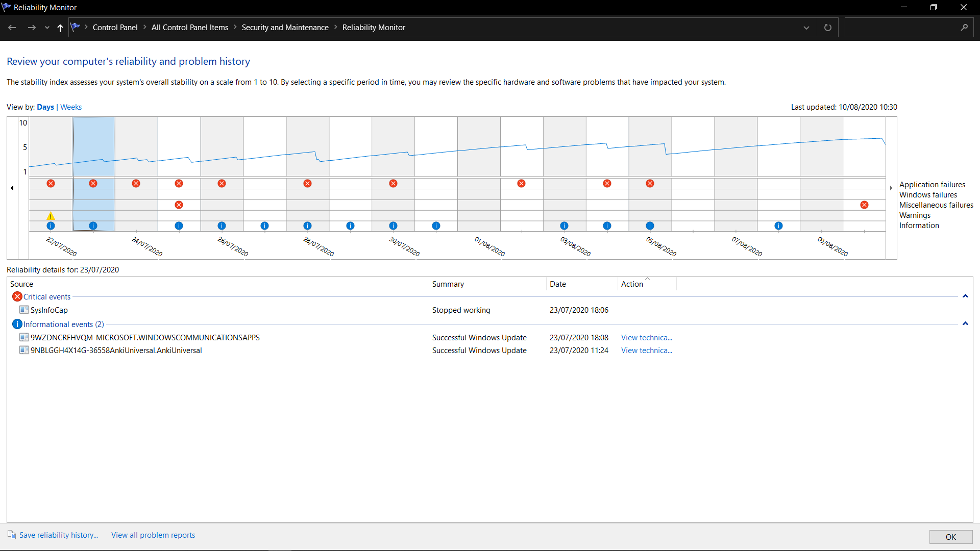Select miscellaneous failure icon for 10/08/2020
This screenshot has width=980, height=551.
(x=864, y=205)
